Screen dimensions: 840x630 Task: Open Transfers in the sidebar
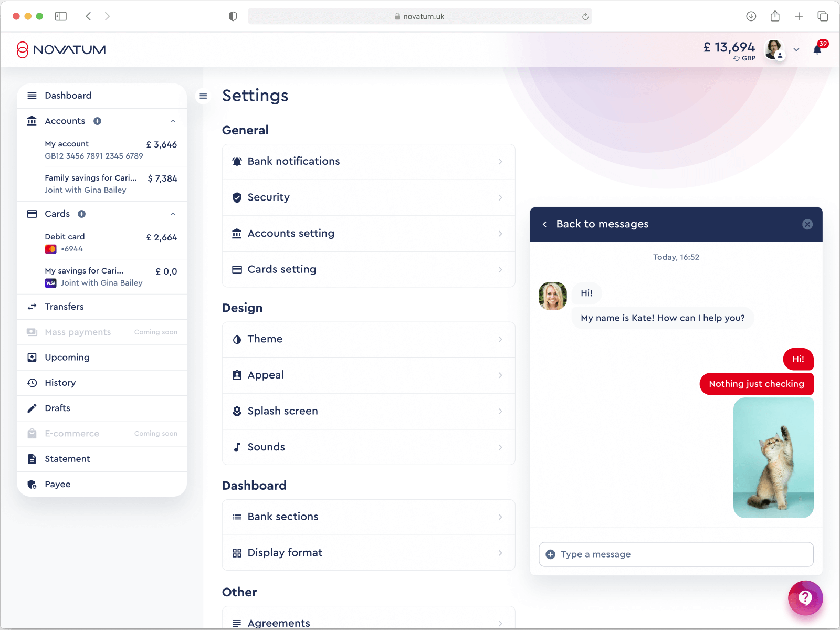click(102, 307)
